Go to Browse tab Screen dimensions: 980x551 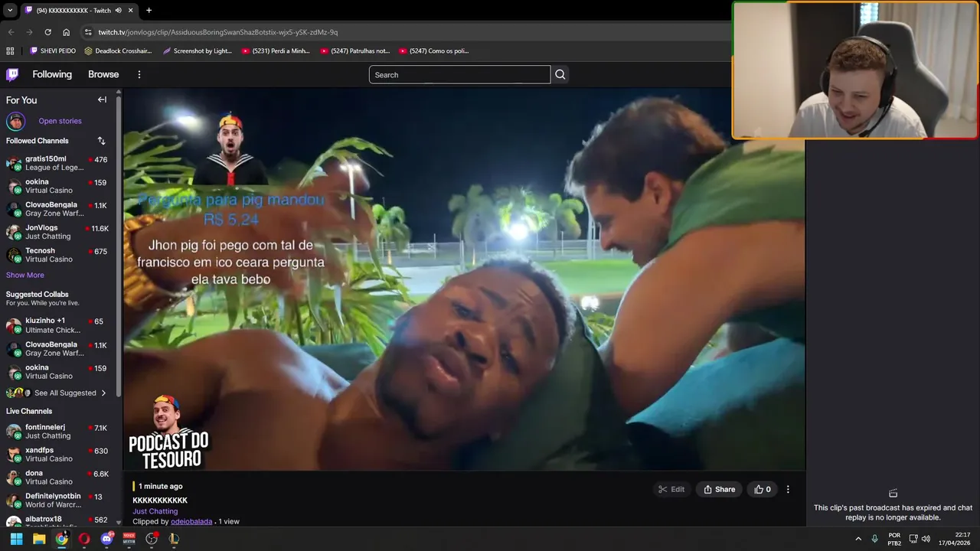103,74
